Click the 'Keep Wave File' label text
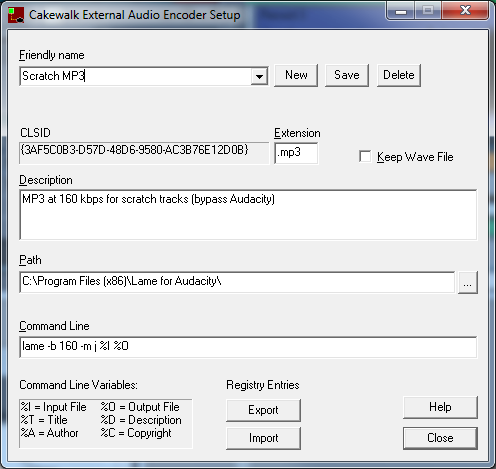The width and height of the screenshot is (496, 469). [x=415, y=157]
